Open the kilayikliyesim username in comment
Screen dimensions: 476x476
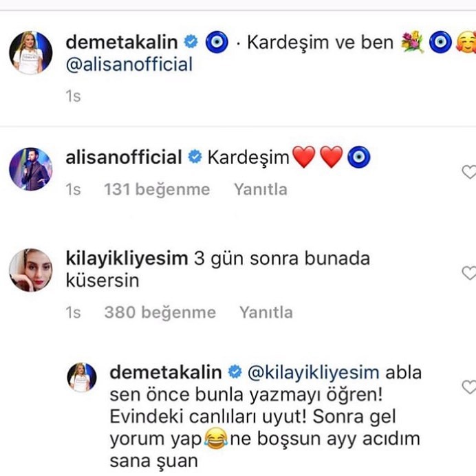coord(127,259)
